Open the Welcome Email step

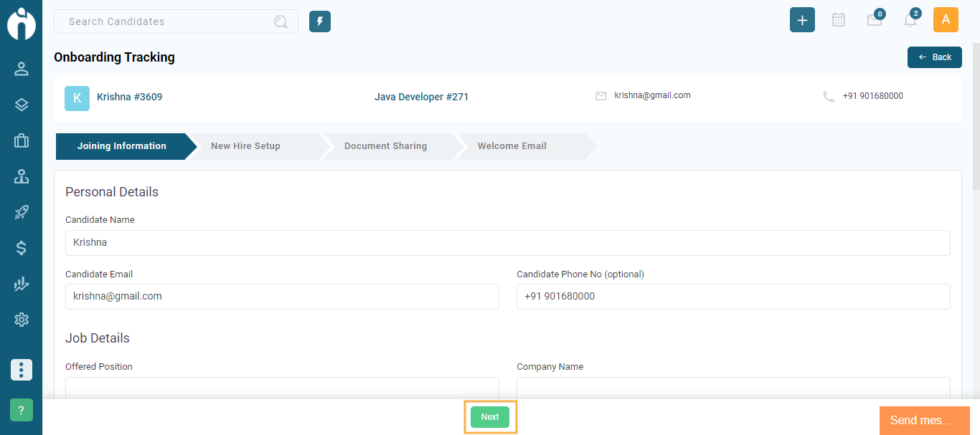[512, 145]
